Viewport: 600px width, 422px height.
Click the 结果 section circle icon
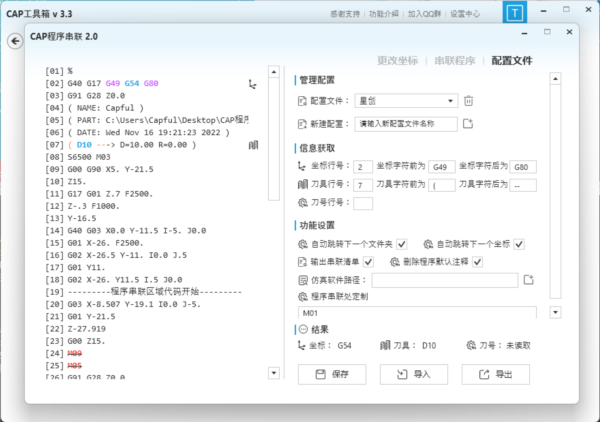(303, 329)
